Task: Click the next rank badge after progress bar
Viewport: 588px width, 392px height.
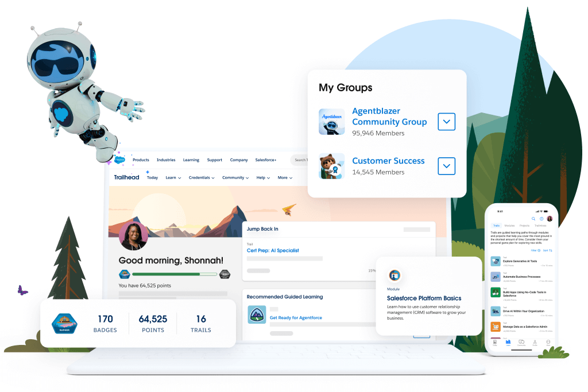Action: [225, 274]
